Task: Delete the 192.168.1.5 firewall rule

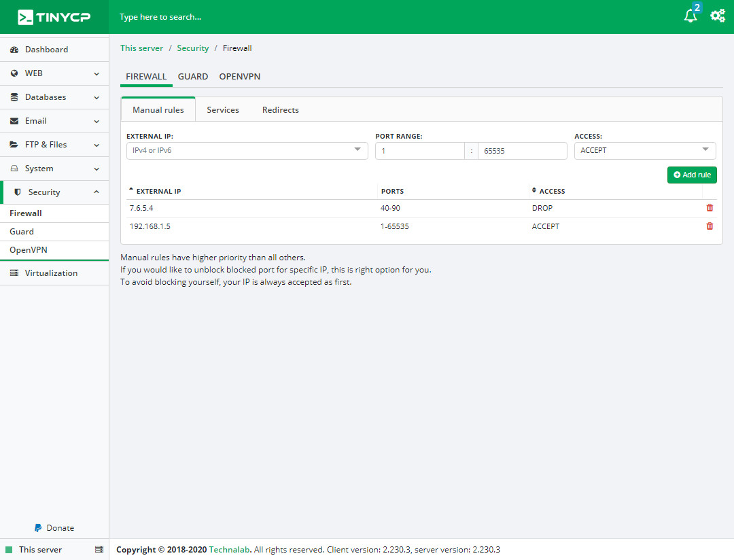Action: click(710, 226)
